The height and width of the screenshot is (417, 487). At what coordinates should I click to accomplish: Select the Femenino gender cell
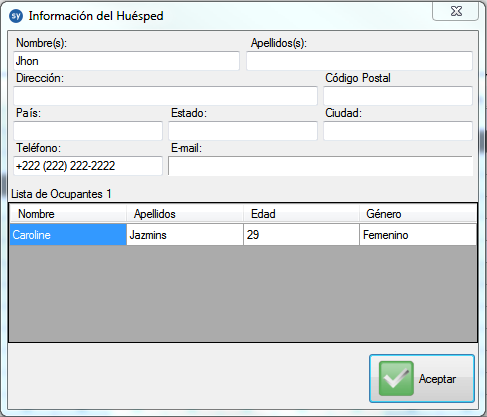click(418, 235)
